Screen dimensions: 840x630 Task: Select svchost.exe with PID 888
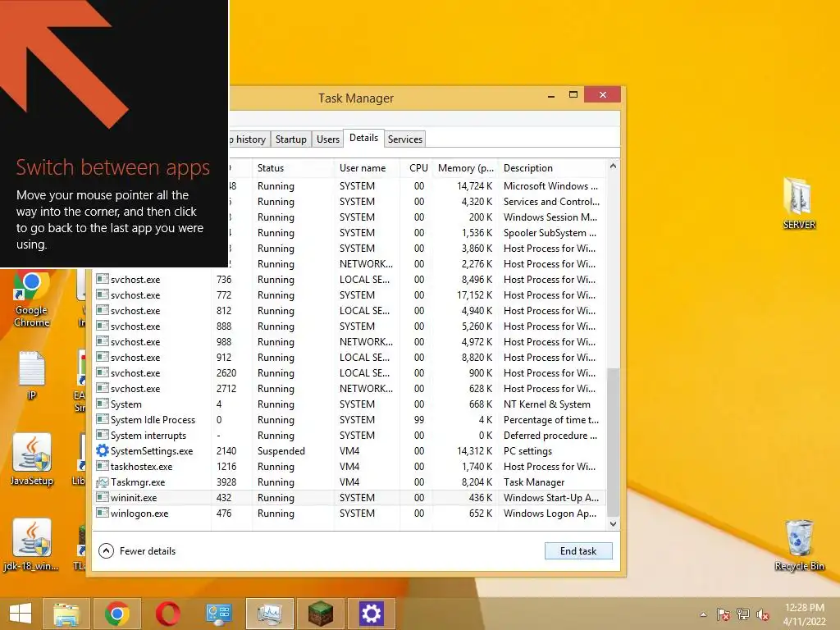[x=349, y=326]
